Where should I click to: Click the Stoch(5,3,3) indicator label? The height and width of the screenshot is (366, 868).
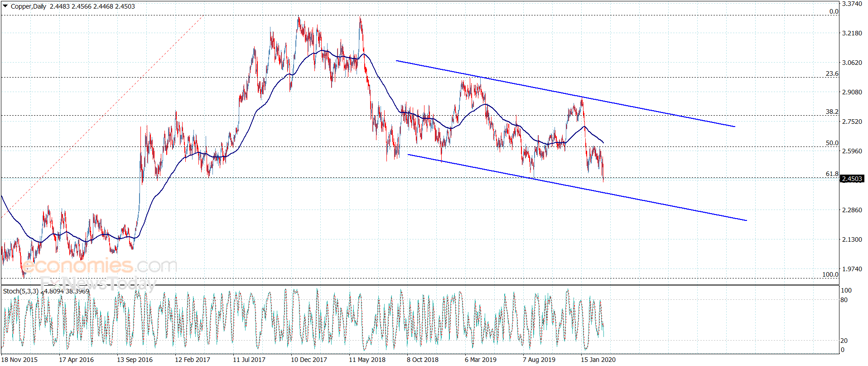(21, 291)
